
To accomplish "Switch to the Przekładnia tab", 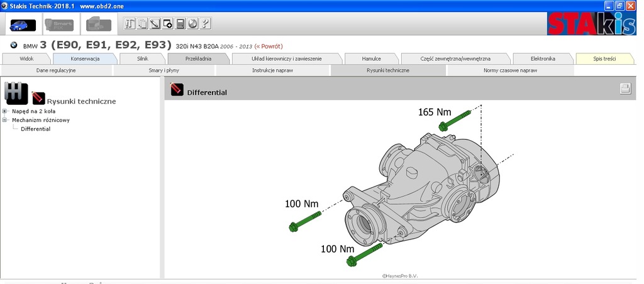I will tap(198, 58).
